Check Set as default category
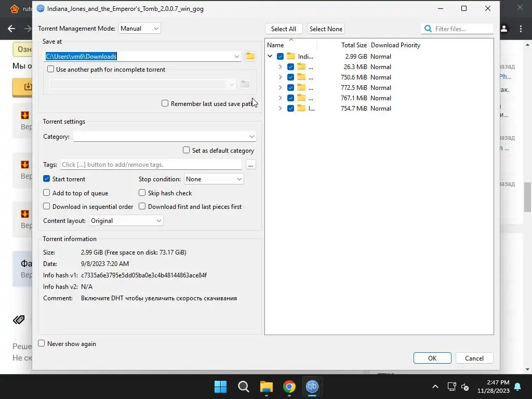Image resolution: width=532 pixels, height=399 pixels. (186, 150)
